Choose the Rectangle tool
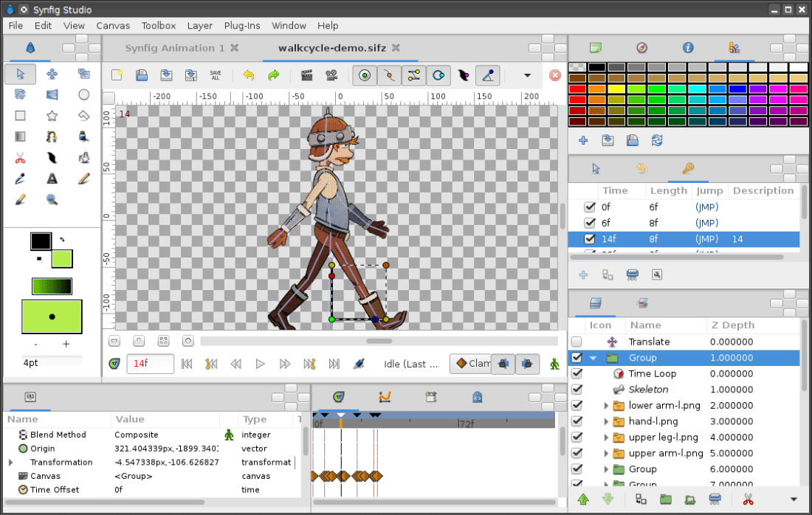Viewport: 812px width, 515px height. click(20, 115)
